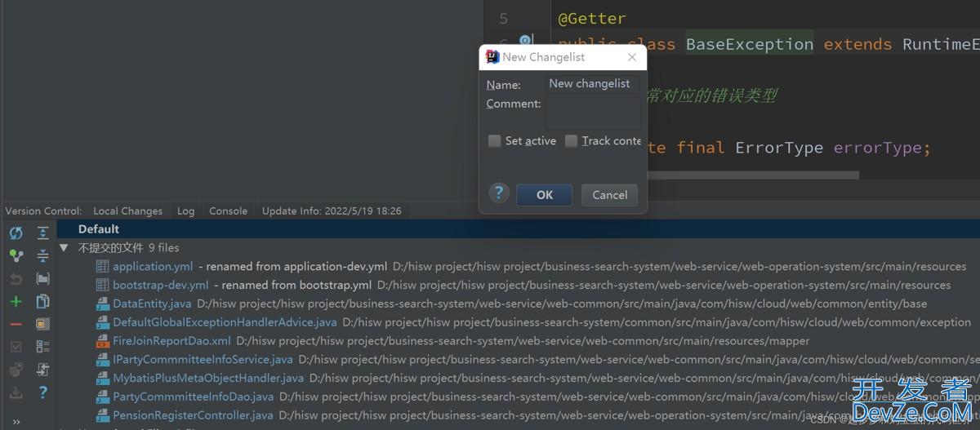Enable the Set active checkbox

pyautogui.click(x=494, y=141)
